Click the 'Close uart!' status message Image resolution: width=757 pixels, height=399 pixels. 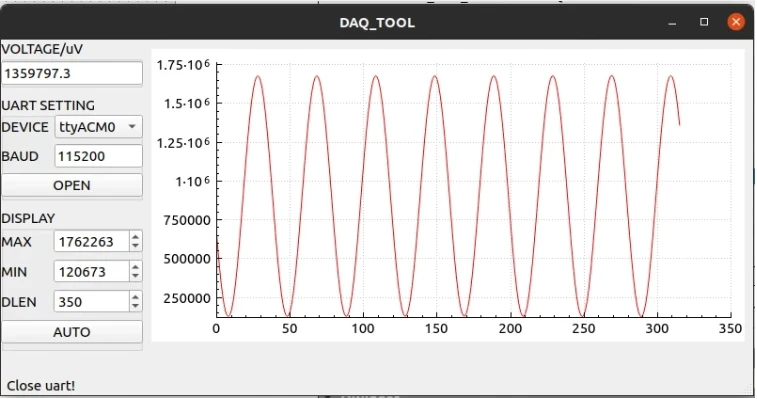click(41, 385)
